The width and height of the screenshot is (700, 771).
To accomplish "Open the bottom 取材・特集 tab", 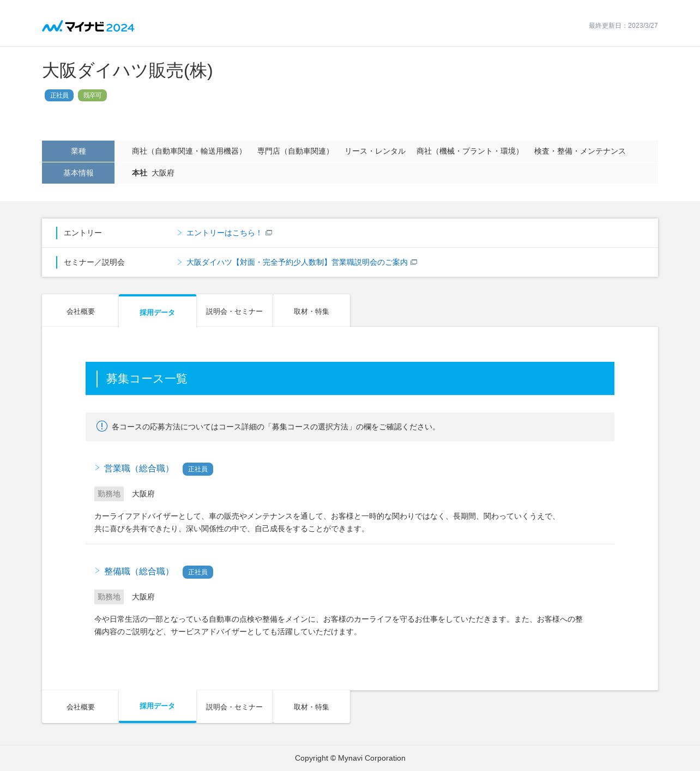I will click(x=311, y=707).
